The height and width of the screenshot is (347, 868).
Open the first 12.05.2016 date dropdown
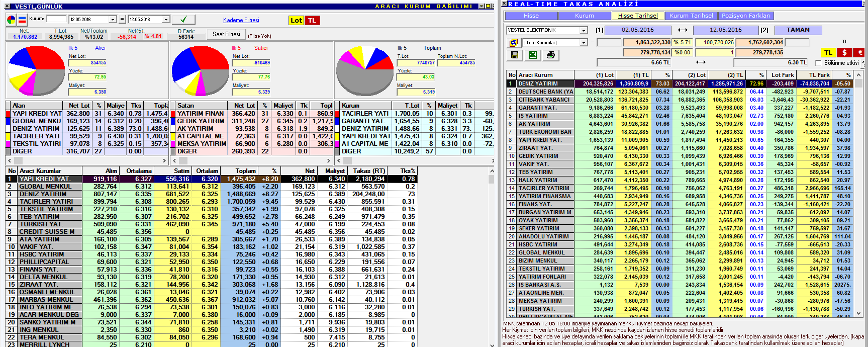[113, 20]
